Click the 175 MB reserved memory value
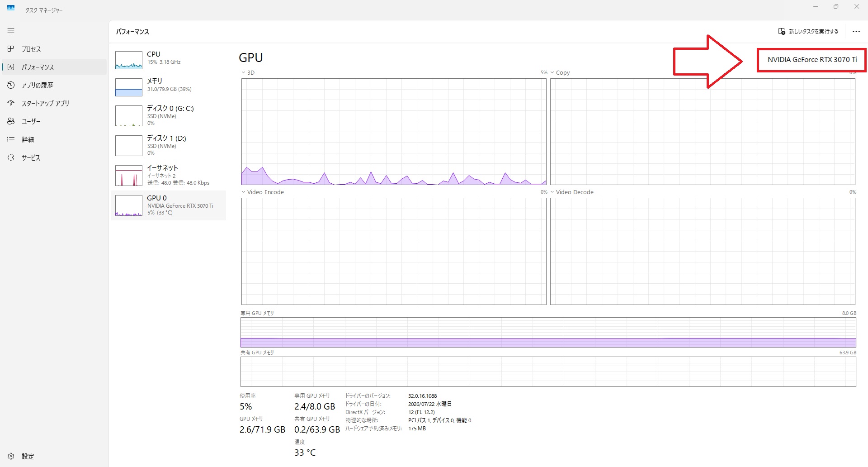This screenshot has height=467, width=868. (417, 429)
